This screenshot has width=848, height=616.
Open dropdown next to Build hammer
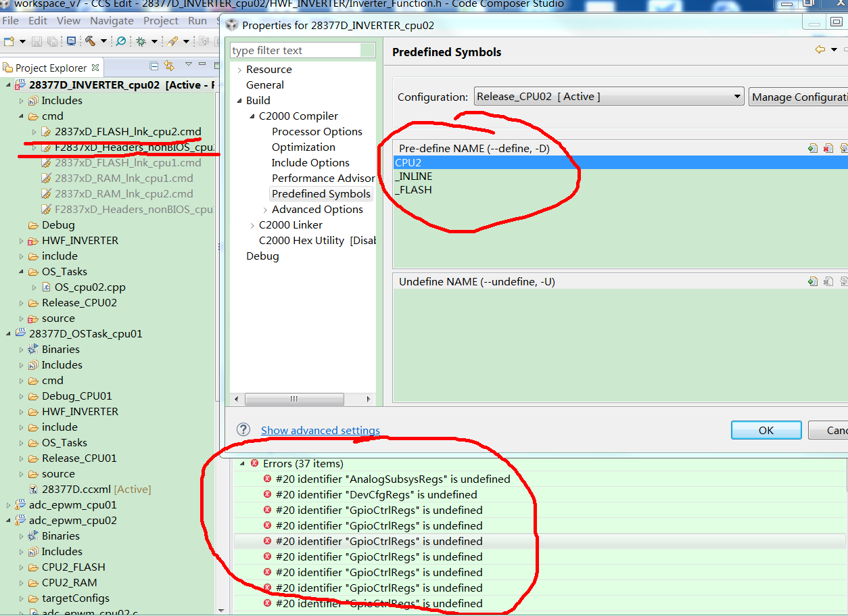[x=103, y=41]
